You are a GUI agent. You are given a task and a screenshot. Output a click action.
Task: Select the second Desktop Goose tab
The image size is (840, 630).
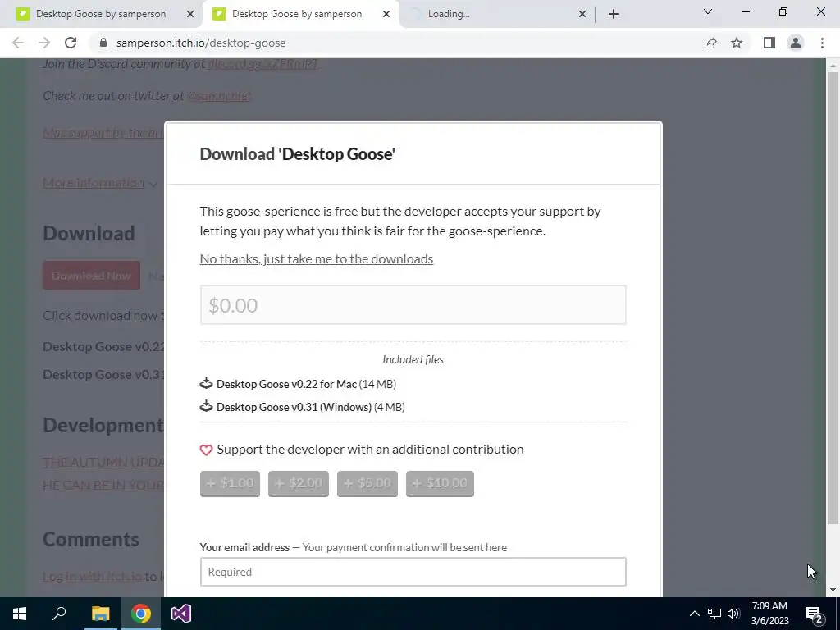(x=297, y=14)
